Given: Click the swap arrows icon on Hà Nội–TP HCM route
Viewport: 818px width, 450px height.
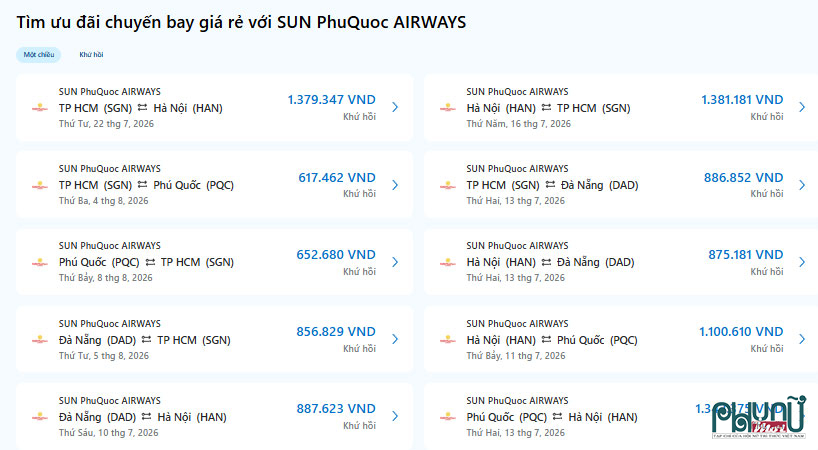Looking at the screenshot, I should tap(546, 108).
